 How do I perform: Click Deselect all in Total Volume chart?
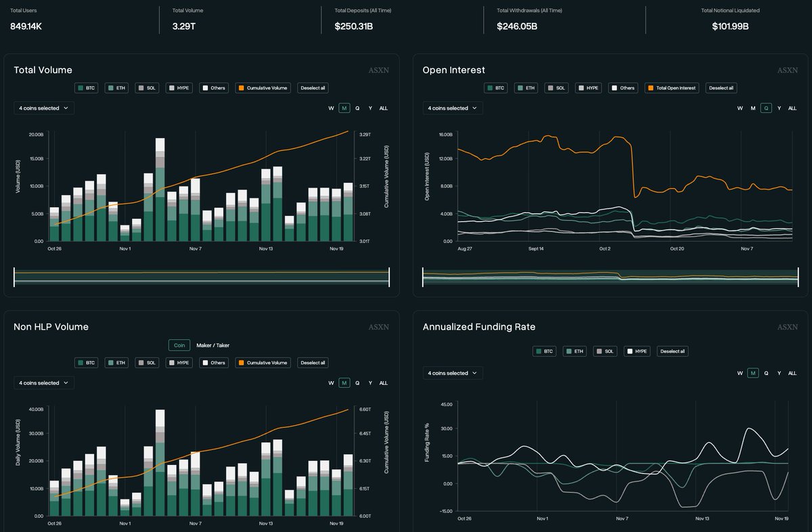[x=313, y=88]
